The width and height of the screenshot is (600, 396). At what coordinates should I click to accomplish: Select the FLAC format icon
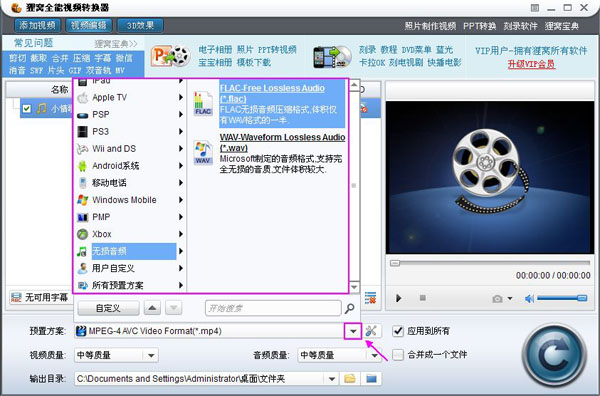pos(203,103)
